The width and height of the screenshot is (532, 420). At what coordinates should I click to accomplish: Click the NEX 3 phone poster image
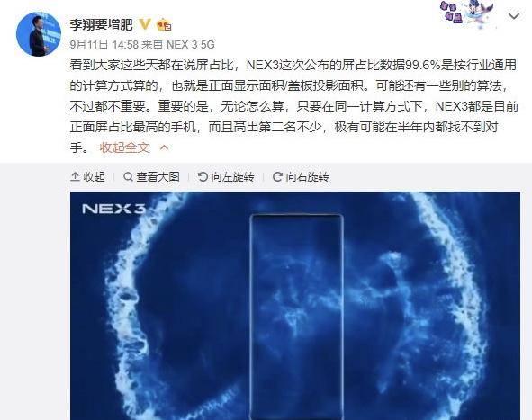295,306
